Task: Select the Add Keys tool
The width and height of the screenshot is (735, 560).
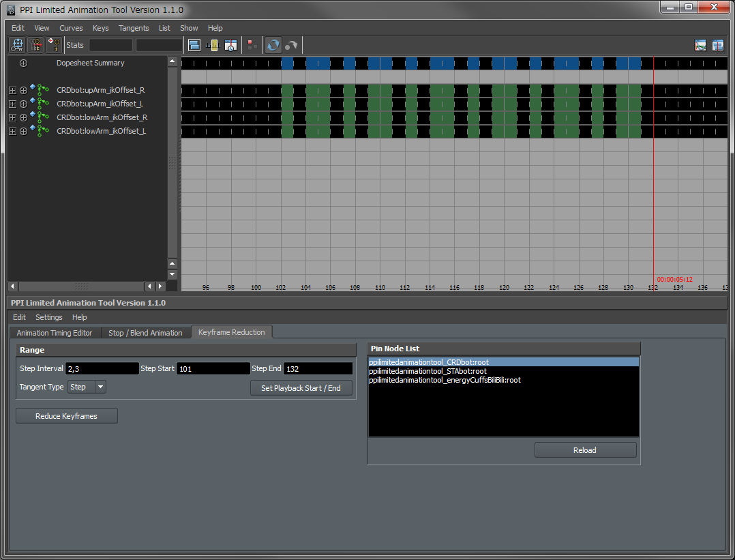Action: coord(54,44)
